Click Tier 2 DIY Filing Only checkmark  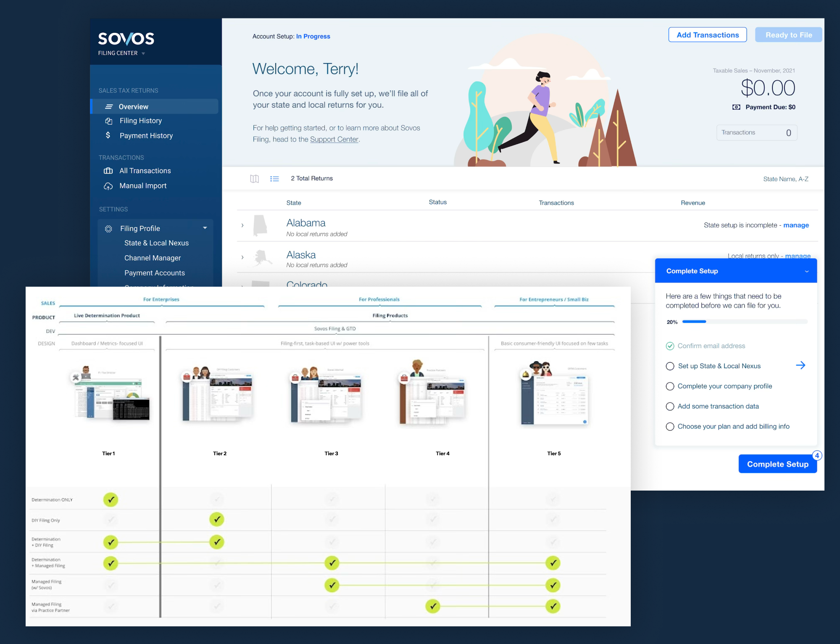coord(217,520)
